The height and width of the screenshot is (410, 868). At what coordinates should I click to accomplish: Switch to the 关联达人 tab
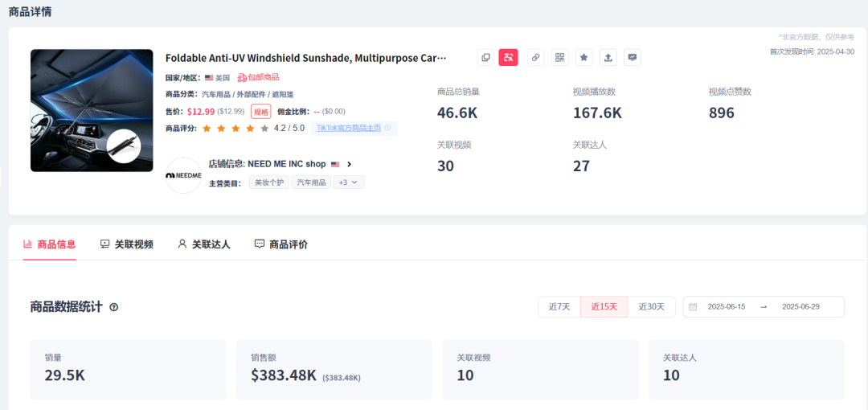203,244
